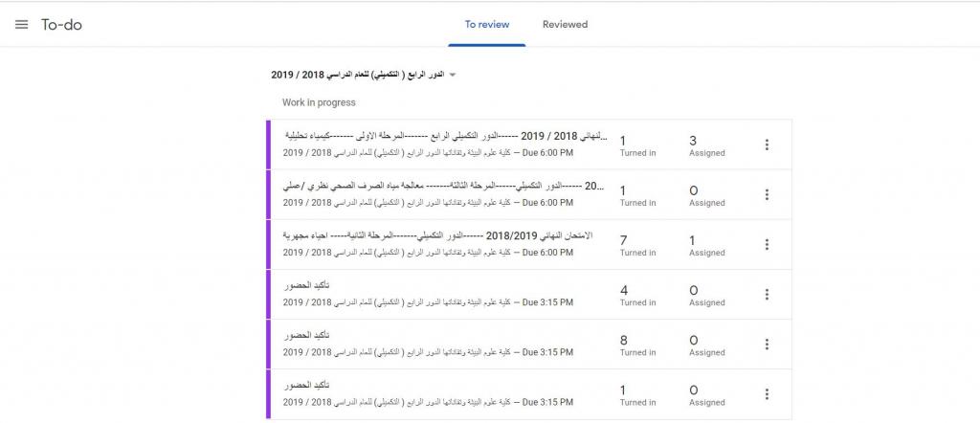Click the To-do page title

61,25
